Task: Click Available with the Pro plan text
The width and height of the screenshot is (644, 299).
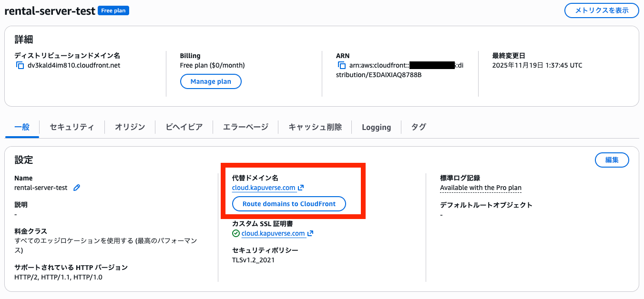Action: (x=480, y=188)
